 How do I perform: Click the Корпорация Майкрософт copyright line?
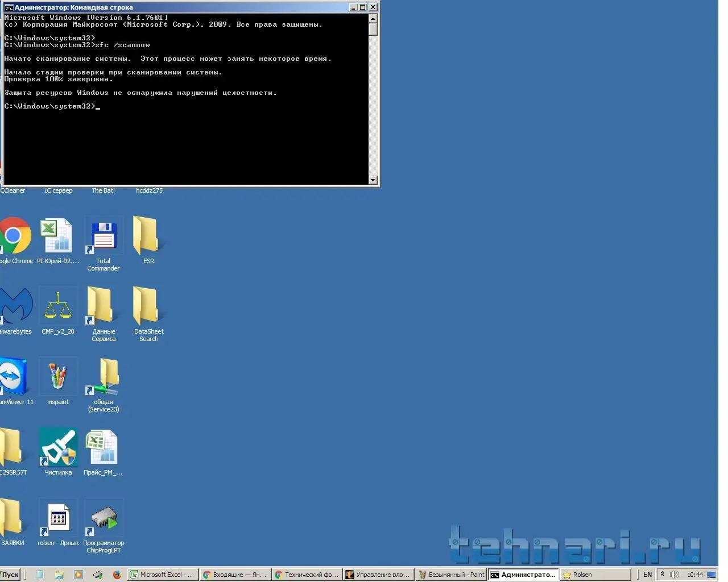[163, 24]
